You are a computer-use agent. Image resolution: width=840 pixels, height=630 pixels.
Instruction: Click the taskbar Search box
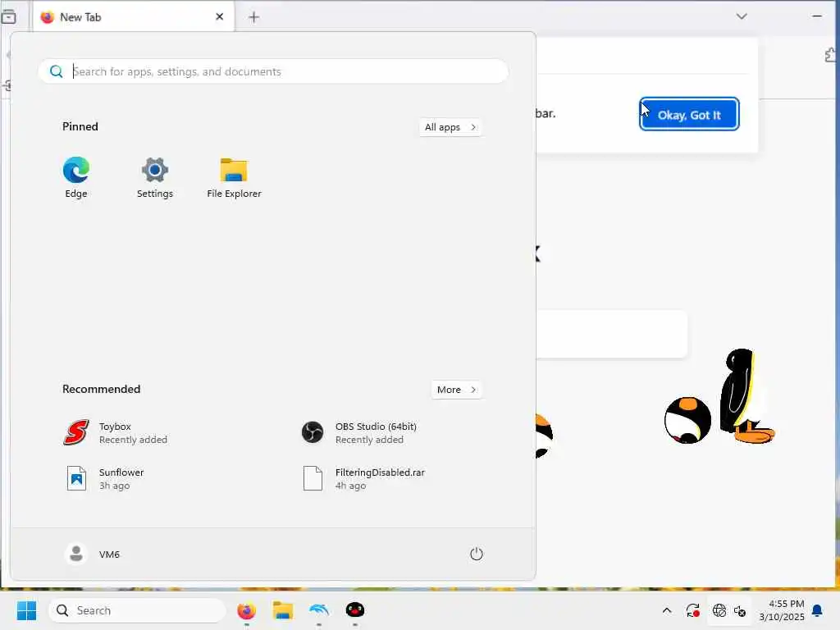(x=137, y=610)
